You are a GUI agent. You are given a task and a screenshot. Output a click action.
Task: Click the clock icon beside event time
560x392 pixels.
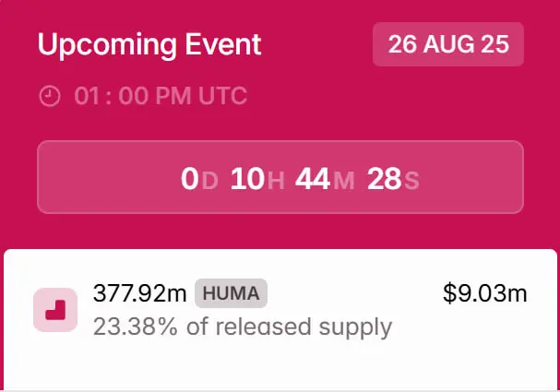pos(50,96)
